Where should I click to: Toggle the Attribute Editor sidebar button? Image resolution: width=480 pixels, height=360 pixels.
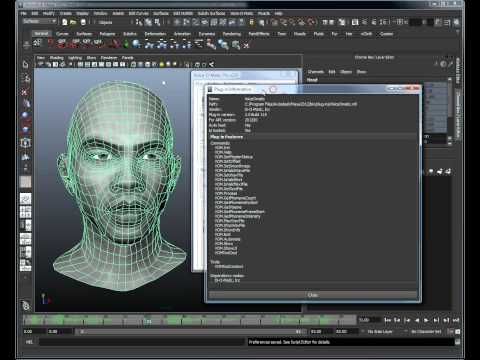437,22
